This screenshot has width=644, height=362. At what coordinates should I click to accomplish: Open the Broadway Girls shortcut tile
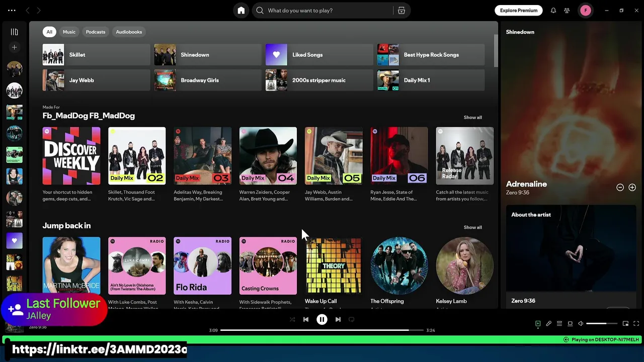point(208,80)
